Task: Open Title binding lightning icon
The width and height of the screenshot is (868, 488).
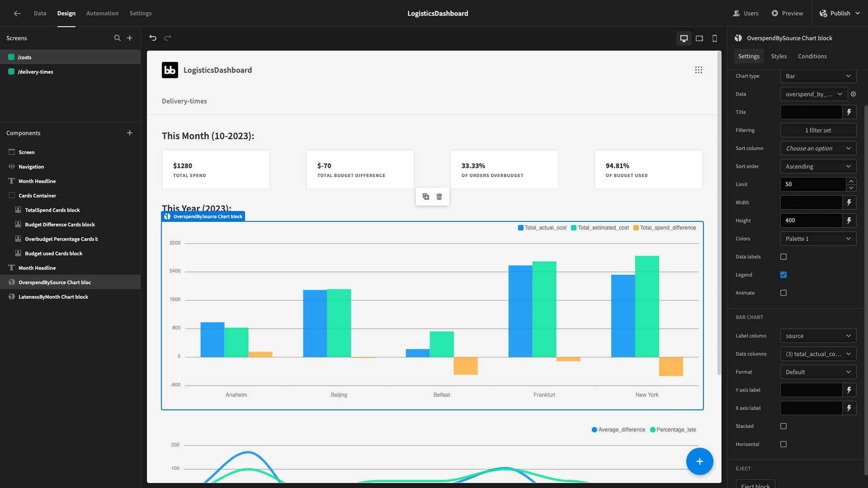Action: pos(849,112)
